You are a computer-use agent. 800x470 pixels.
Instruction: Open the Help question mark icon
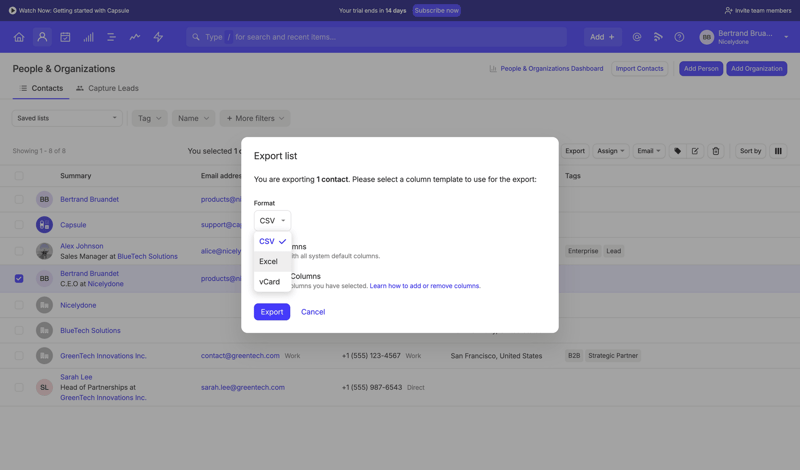679,37
